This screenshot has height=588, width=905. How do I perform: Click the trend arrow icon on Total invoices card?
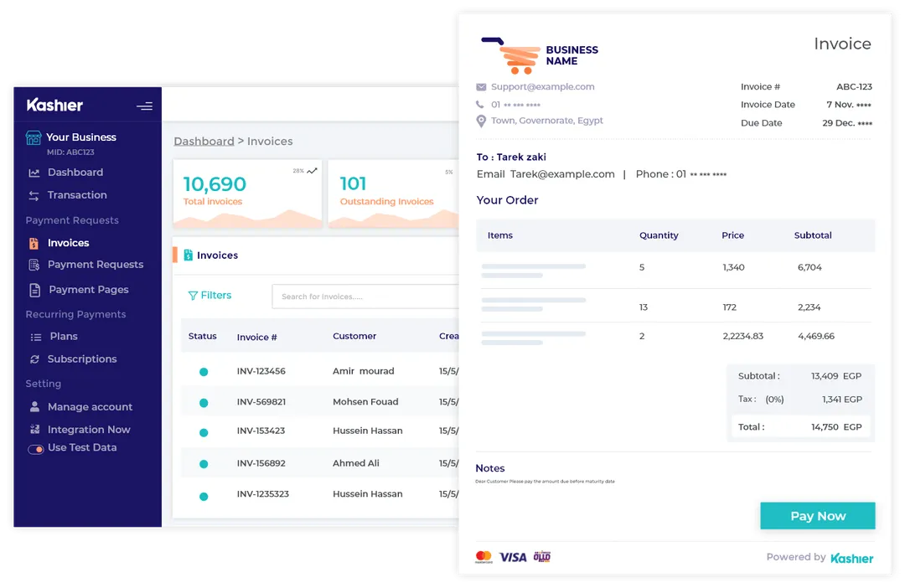tap(313, 171)
